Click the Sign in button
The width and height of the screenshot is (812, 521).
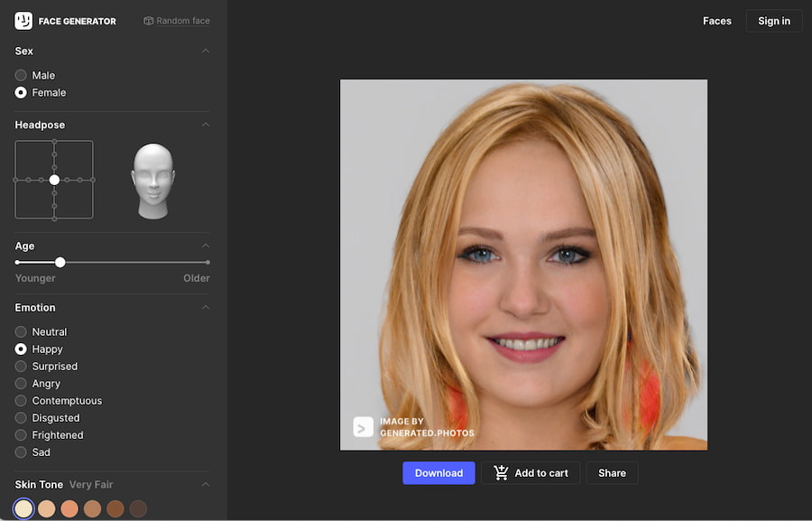pos(773,21)
